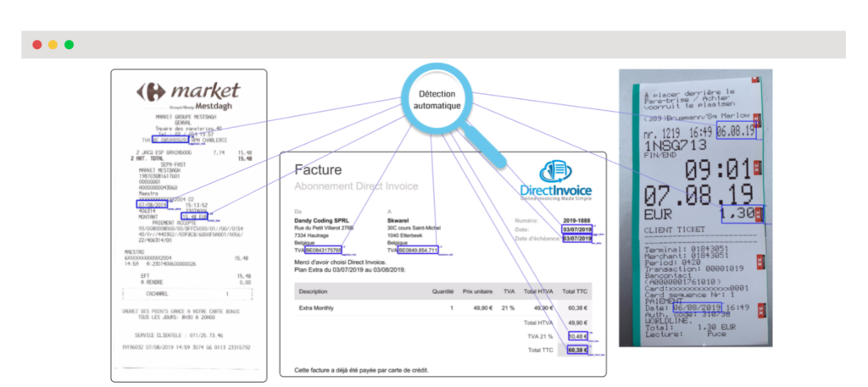Click the TVA 21 % summary label
Image resolution: width=868 pixels, height=387 pixels.
(x=540, y=336)
